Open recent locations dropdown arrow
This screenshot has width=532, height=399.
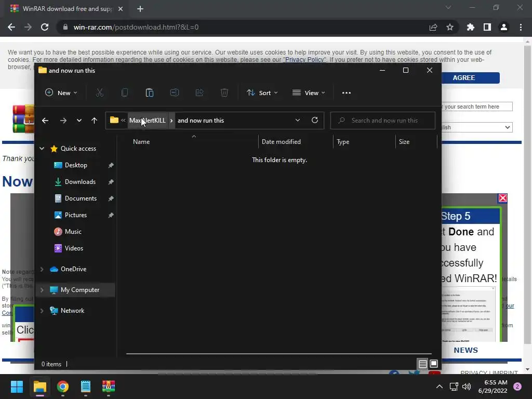point(79,121)
